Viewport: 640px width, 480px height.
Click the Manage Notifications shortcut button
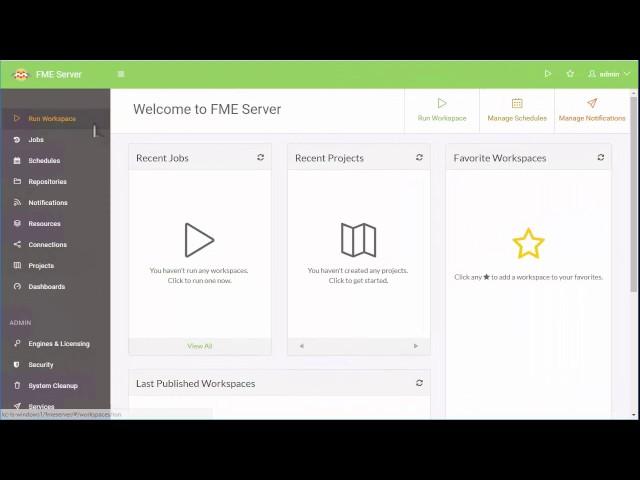click(x=592, y=110)
